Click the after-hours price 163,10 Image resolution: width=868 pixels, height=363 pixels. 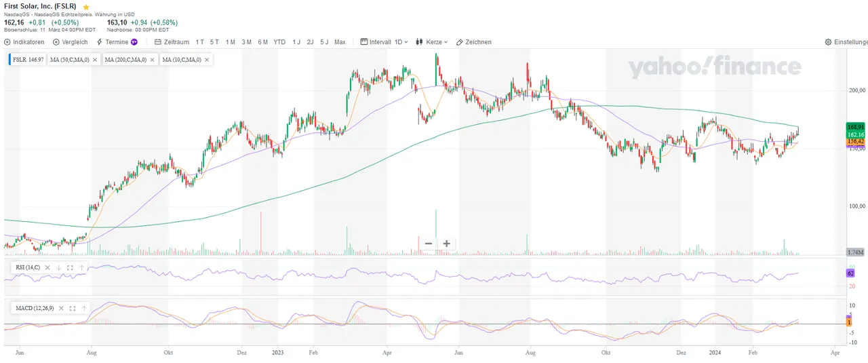(117, 22)
